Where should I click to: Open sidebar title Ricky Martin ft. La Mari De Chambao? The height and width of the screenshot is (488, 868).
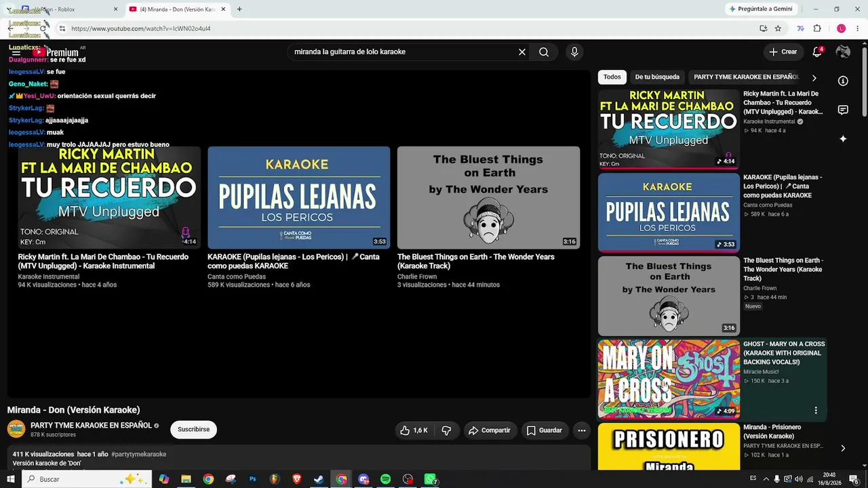pos(783,103)
